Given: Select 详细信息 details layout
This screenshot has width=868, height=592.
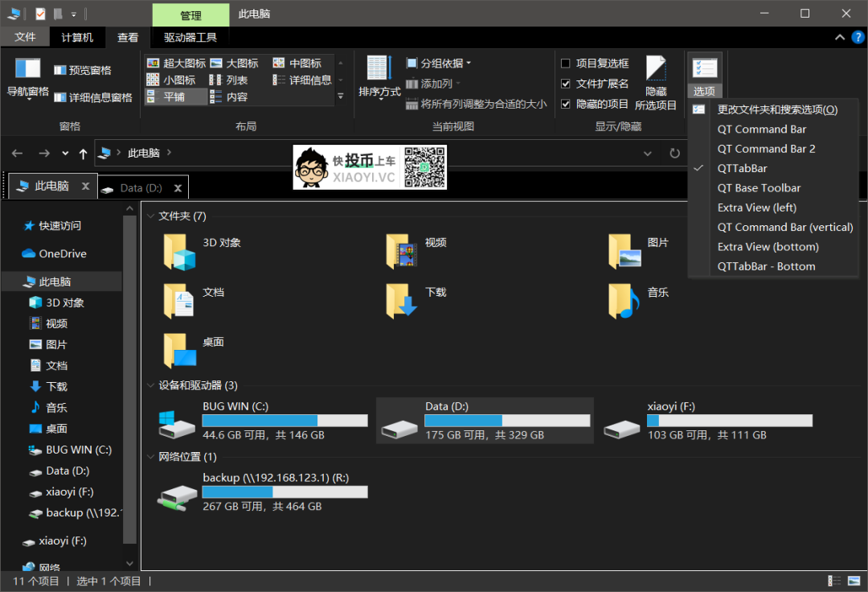Looking at the screenshot, I should click(302, 80).
